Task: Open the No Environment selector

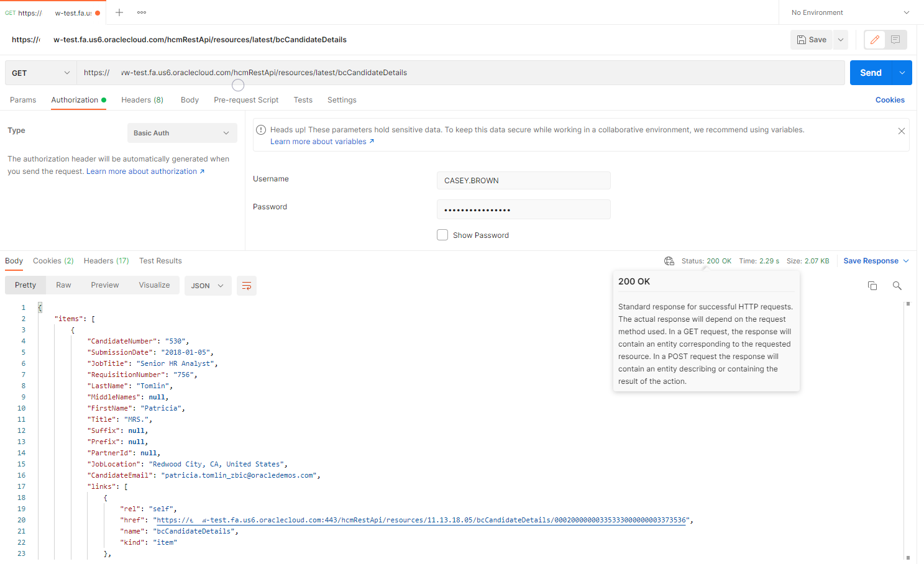Action: pyautogui.click(x=849, y=12)
